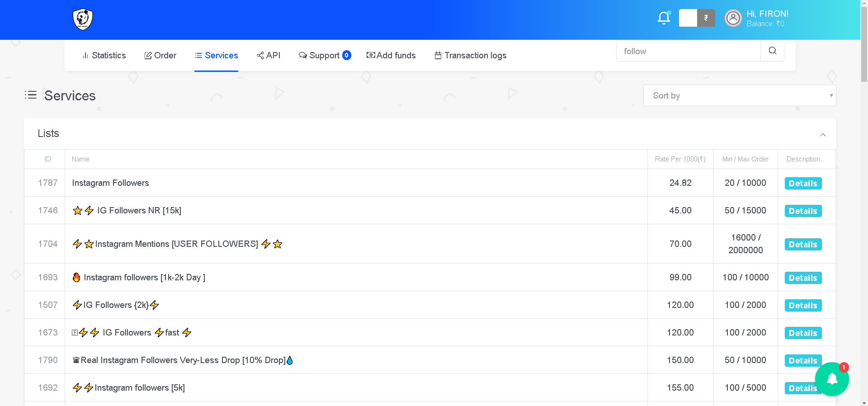The width and height of the screenshot is (868, 406).
Task: Open the Transaction logs tab
Action: point(470,55)
